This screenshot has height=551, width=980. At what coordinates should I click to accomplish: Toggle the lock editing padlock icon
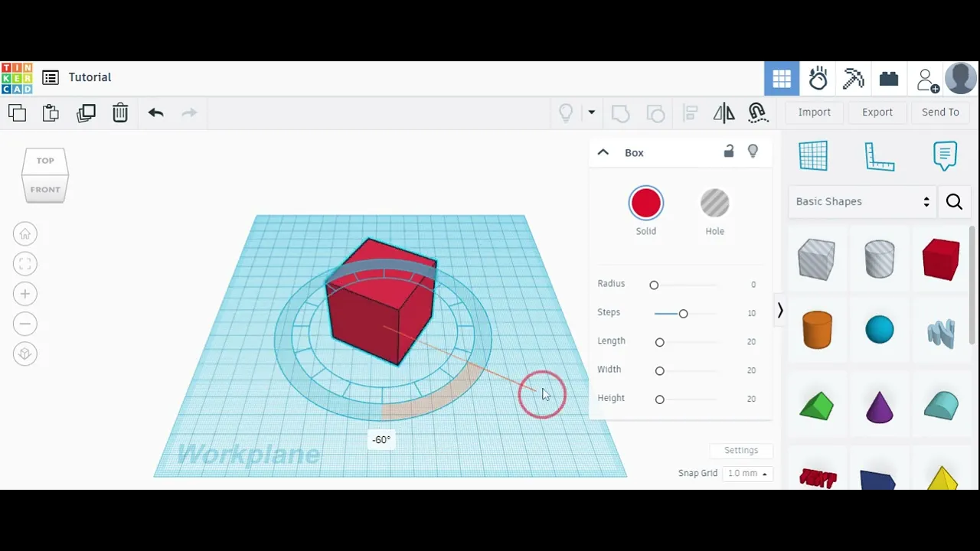point(729,152)
